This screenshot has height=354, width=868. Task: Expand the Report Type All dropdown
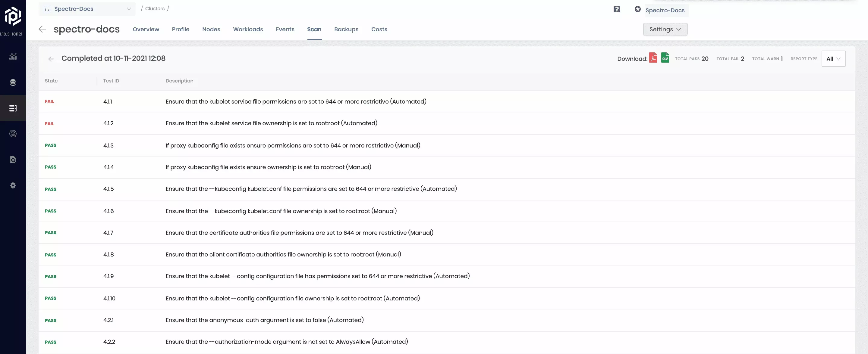pyautogui.click(x=833, y=59)
